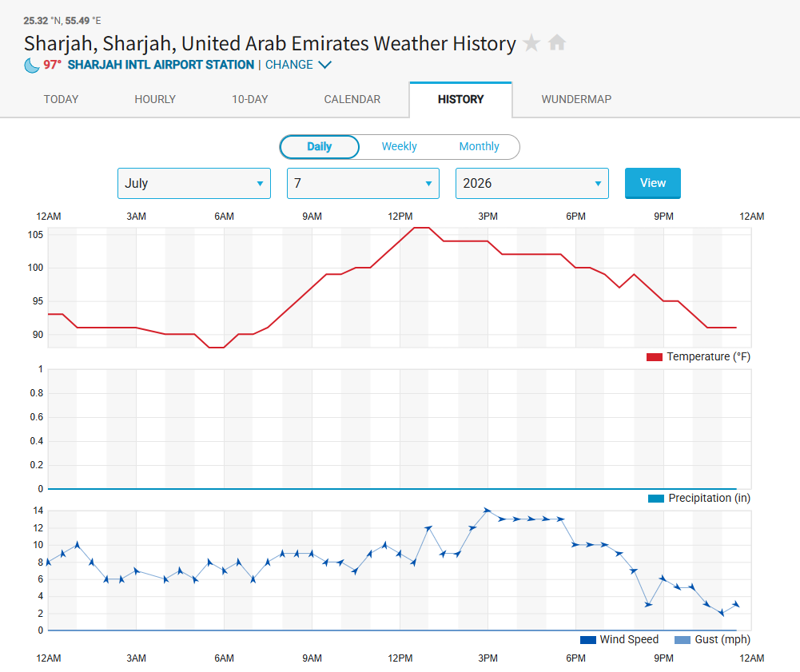The height and width of the screenshot is (672, 800).
Task: Click the red Temperature legend swatch
Action: 654,357
